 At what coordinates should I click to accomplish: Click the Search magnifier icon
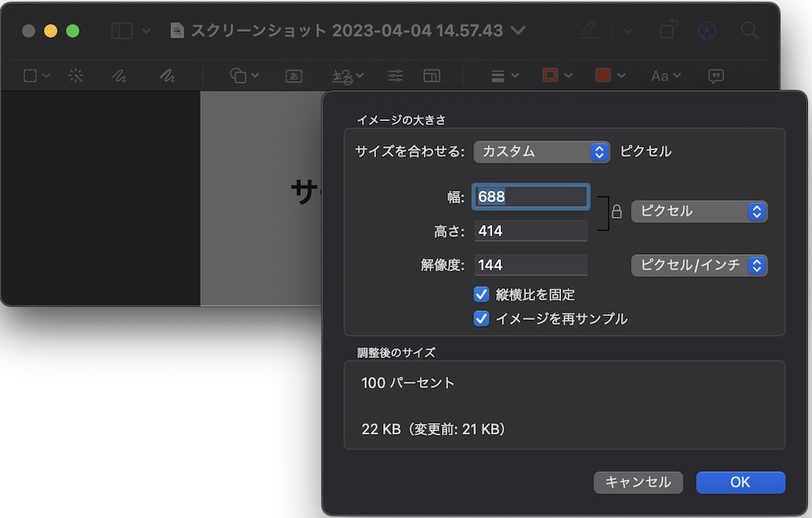tap(749, 31)
